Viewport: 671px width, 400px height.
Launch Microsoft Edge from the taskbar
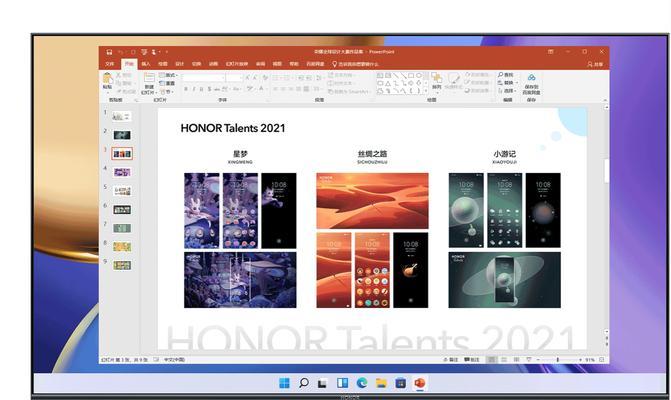tap(362, 383)
